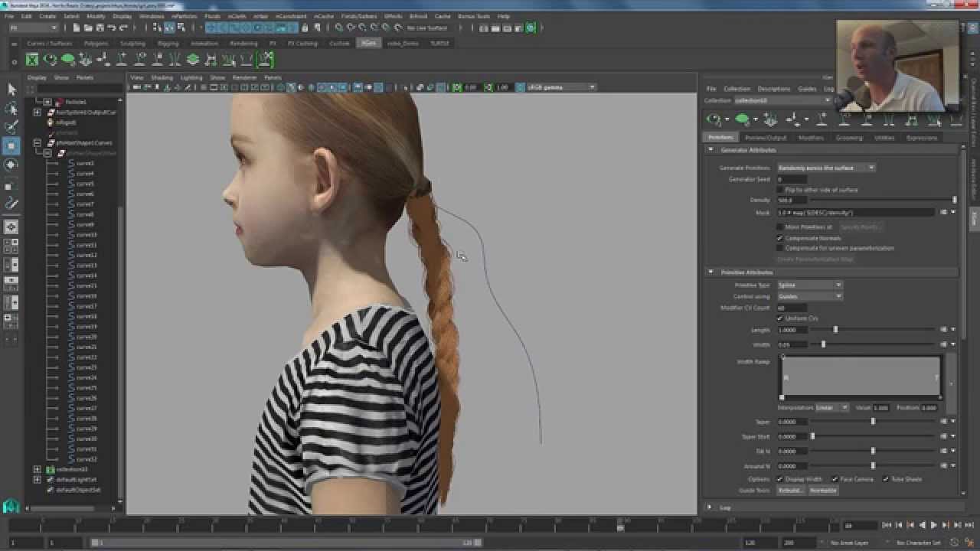Image resolution: width=980 pixels, height=551 pixels.
Task: Toggle visibility checkbox of defaultLightSet
Action: tap(50, 480)
